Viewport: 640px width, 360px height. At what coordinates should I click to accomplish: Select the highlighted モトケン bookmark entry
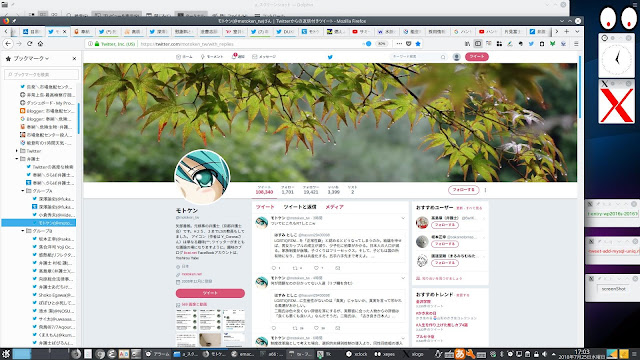tap(39, 223)
